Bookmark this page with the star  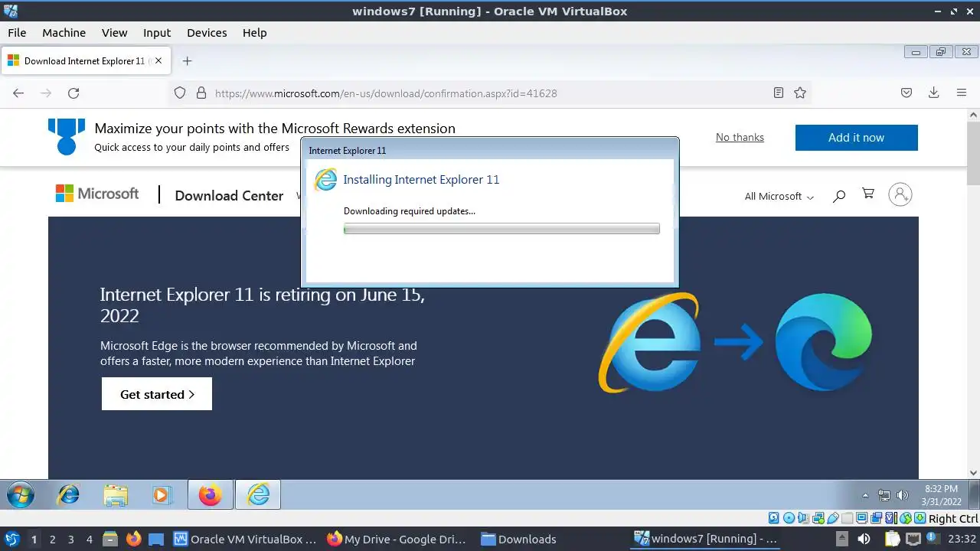(800, 93)
